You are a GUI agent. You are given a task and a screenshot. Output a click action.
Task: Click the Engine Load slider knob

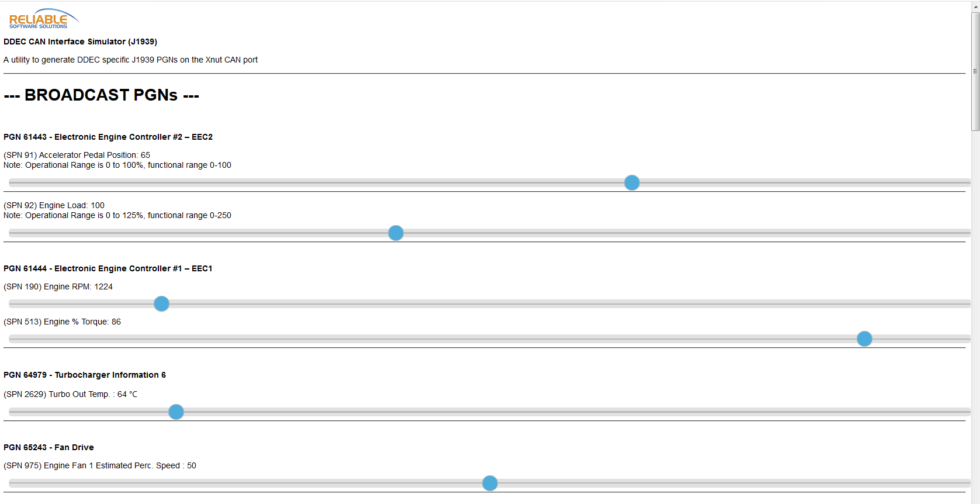click(396, 233)
